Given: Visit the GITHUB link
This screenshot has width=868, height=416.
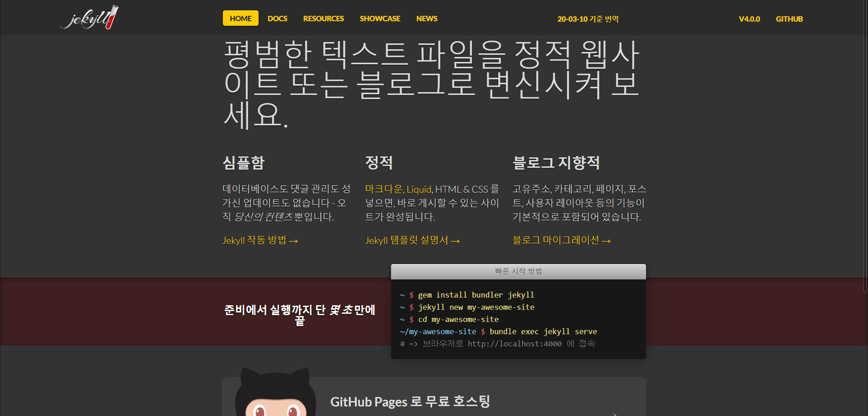Looking at the screenshot, I should point(789,19).
